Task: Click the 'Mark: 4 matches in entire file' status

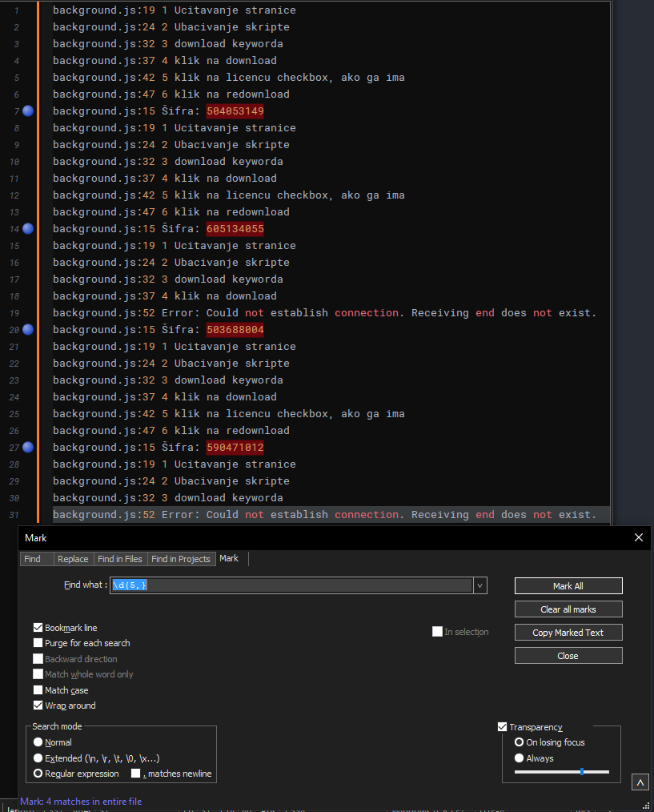Action: point(81,801)
